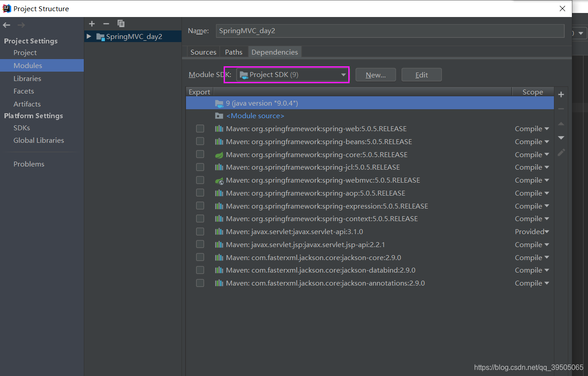Click the spring-aop library bars icon

[219, 193]
